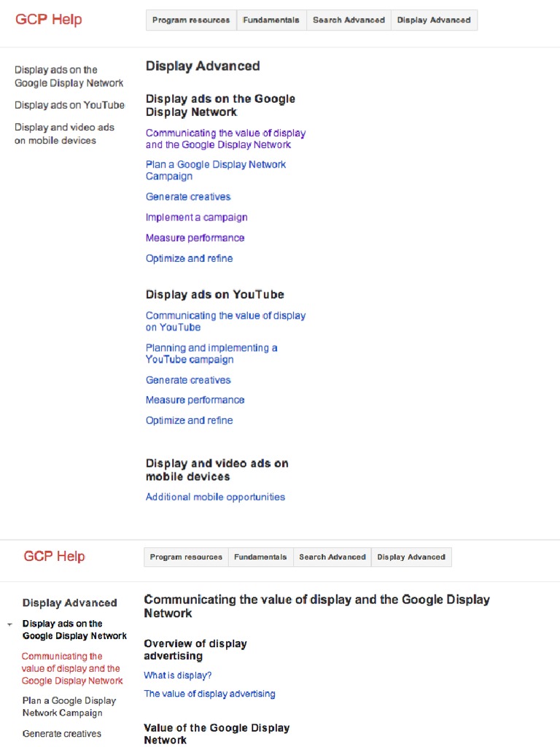The image size is (560, 747).
Task: Open Optimize and refine under the Google Display Network section
Action: [x=189, y=258]
